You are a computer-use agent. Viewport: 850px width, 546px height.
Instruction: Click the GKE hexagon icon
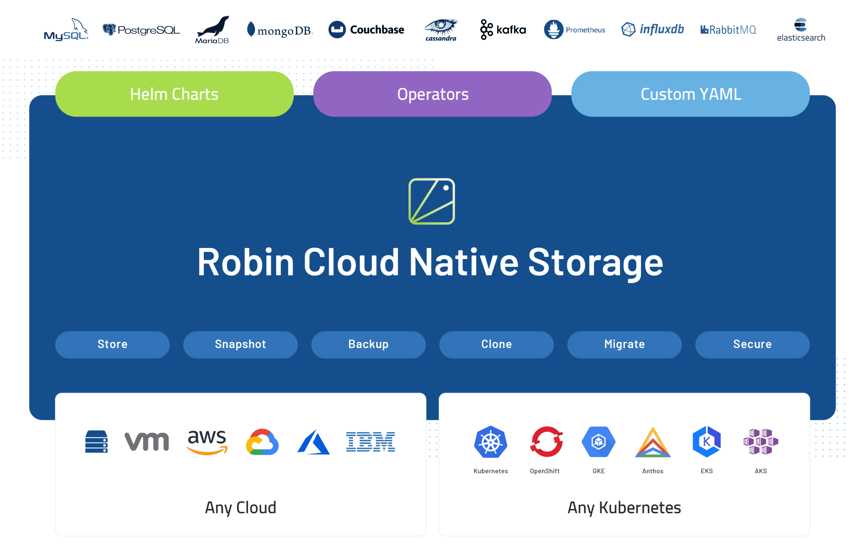pos(598,442)
